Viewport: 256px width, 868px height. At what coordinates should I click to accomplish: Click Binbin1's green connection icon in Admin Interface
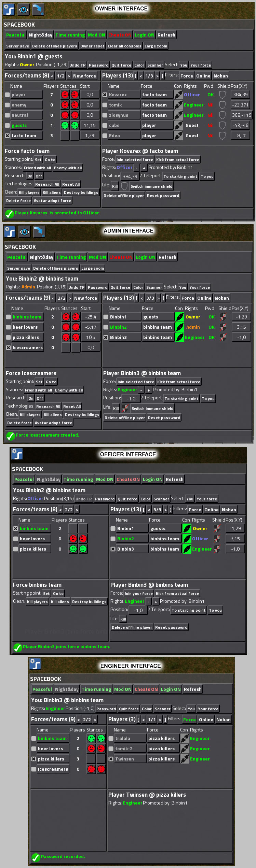[179, 317]
